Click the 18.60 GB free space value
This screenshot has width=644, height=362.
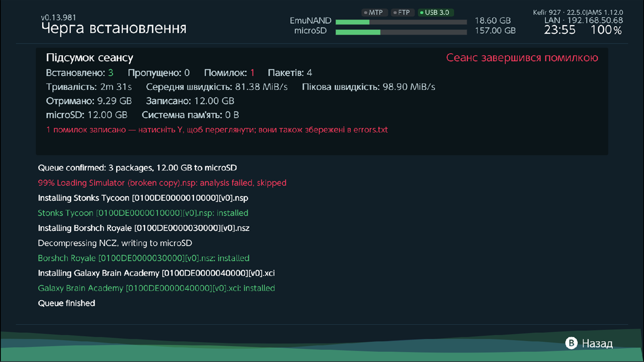click(x=493, y=21)
